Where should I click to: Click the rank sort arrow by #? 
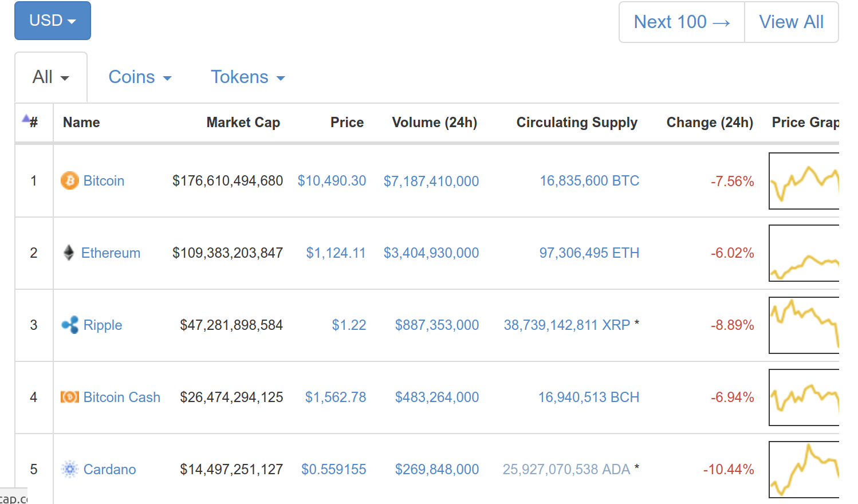(x=26, y=119)
